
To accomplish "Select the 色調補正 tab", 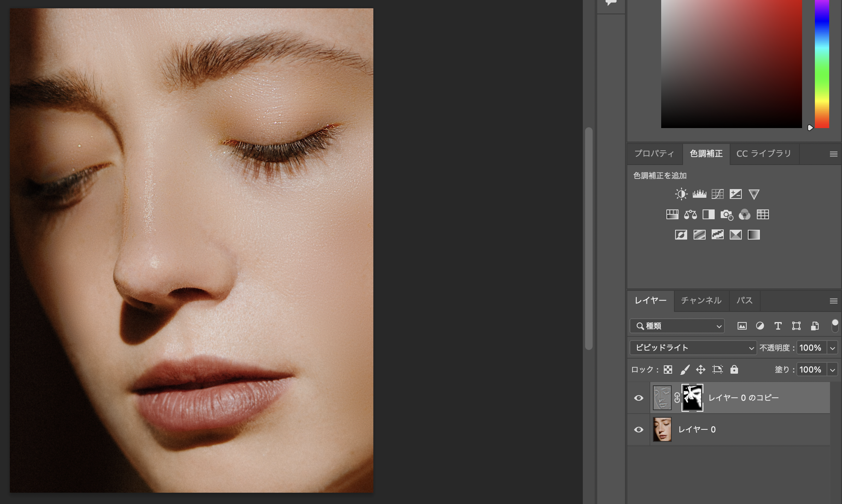I will click(x=706, y=154).
